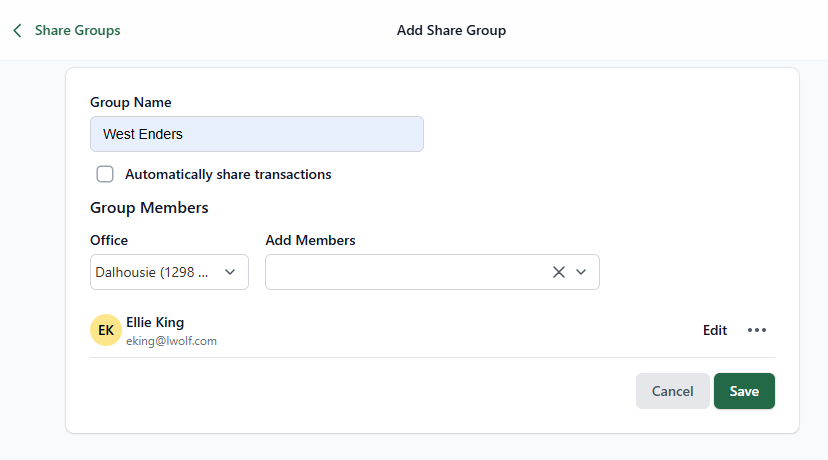Cancel adding the share group
Screen dimensions: 828x460
click(672, 391)
